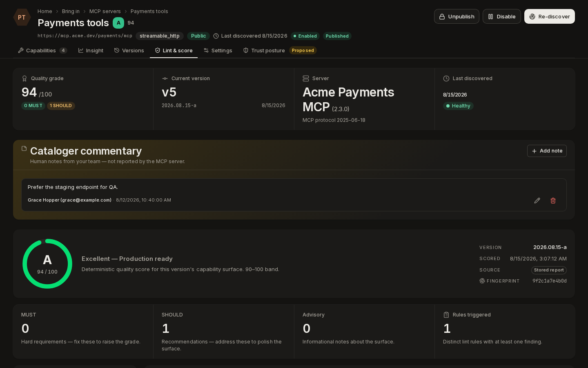
Task: Click the fingerprint icon beside FINGERPRINT
Action: click(482, 281)
